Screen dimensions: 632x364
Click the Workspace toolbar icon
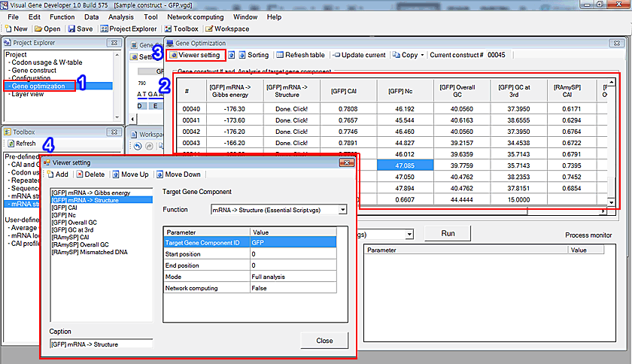tap(227, 29)
